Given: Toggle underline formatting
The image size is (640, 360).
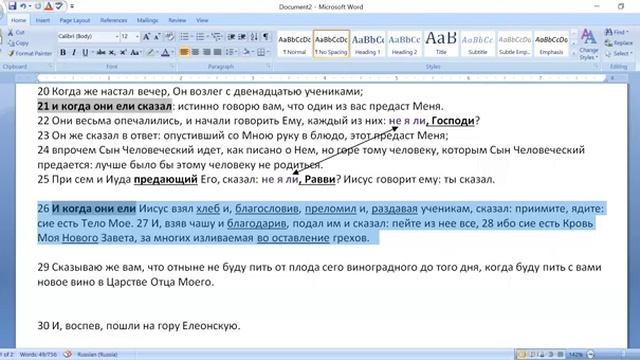Looking at the screenshot, I should [85, 52].
